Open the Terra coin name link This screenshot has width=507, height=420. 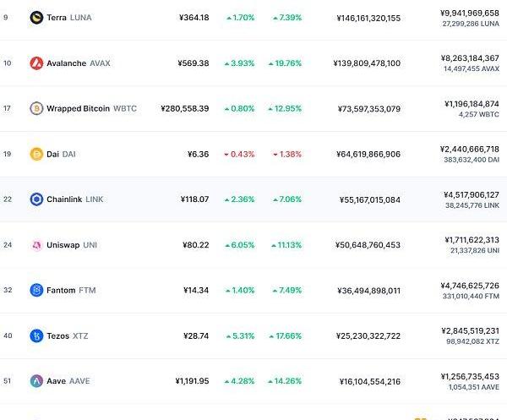57,18
